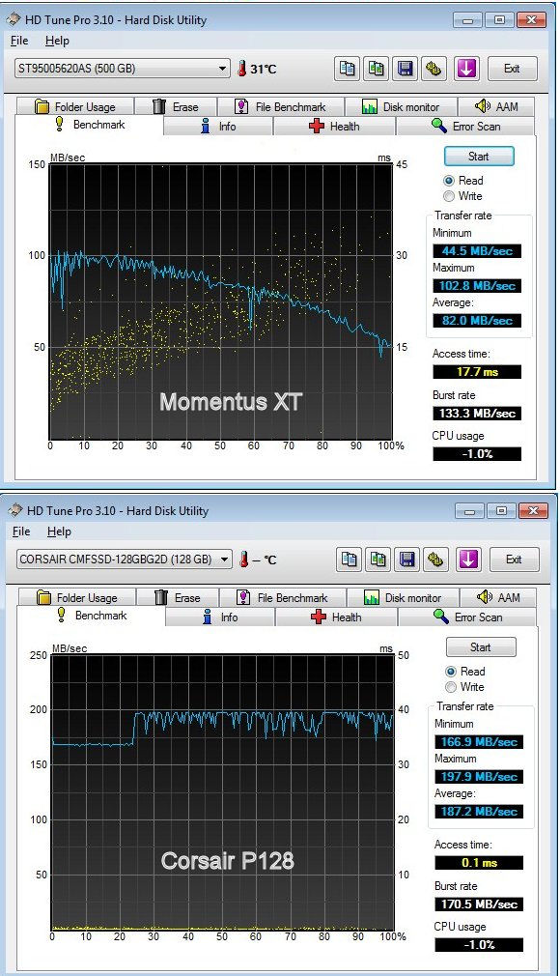Image resolution: width=560 pixels, height=976 pixels.
Task: Click purple down-arrow icon in Corsair window
Action: 468,559
